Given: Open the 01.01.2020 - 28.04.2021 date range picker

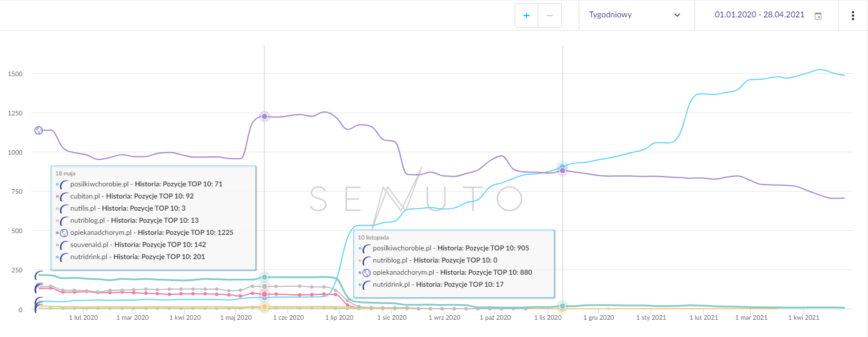Looking at the screenshot, I should click(760, 15).
